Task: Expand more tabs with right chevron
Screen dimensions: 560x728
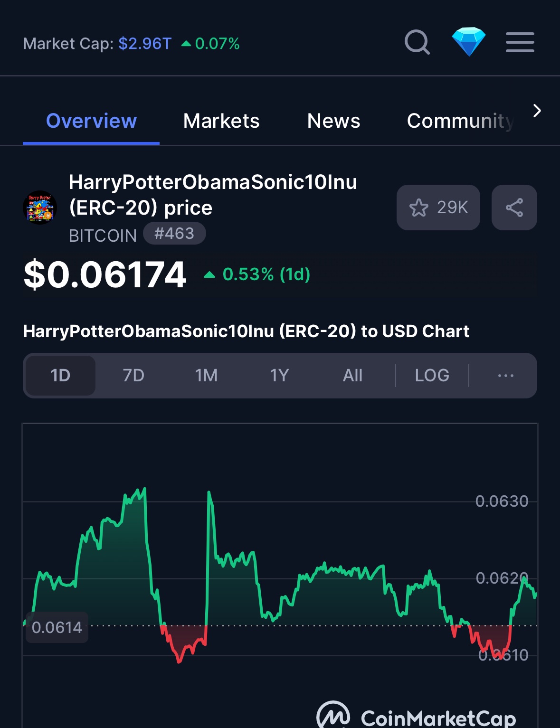Action: [537, 111]
